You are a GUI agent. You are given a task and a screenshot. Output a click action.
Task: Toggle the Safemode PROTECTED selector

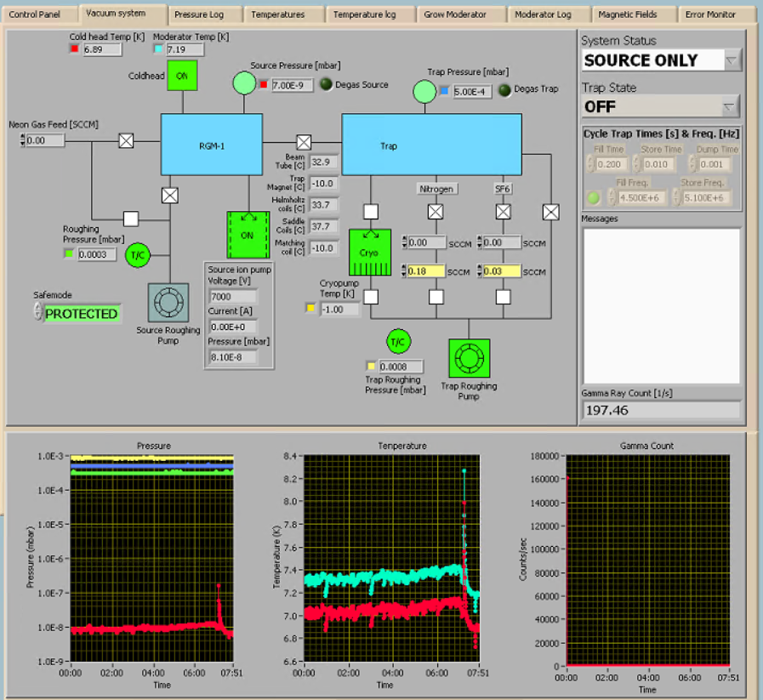click(80, 313)
